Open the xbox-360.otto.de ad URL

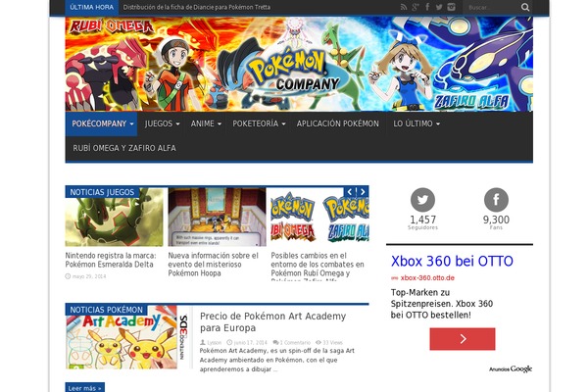(427, 278)
